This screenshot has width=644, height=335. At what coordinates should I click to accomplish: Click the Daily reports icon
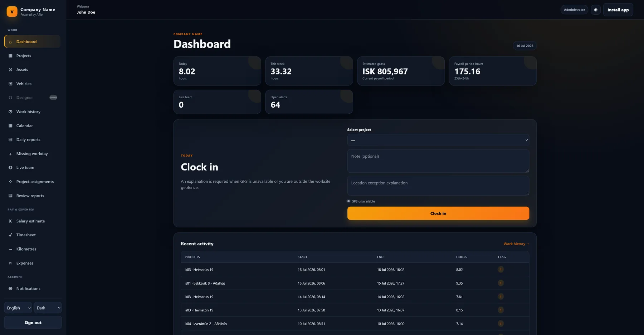[x=10, y=140]
